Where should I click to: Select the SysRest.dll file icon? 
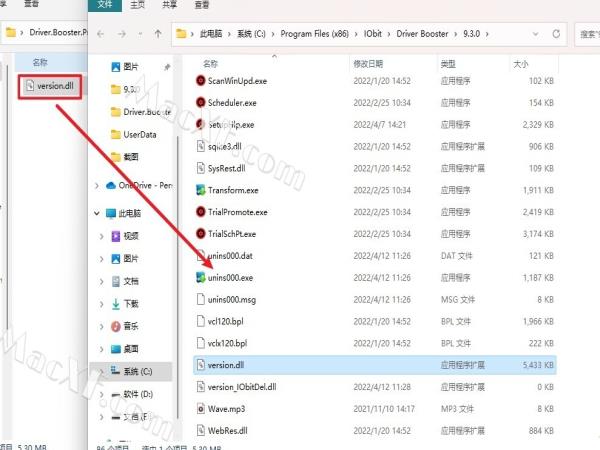pyautogui.click(x=201, y=168)
